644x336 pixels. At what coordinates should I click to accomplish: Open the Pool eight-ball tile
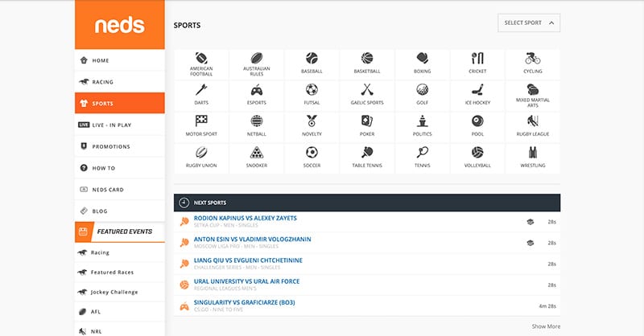[477, 127]
